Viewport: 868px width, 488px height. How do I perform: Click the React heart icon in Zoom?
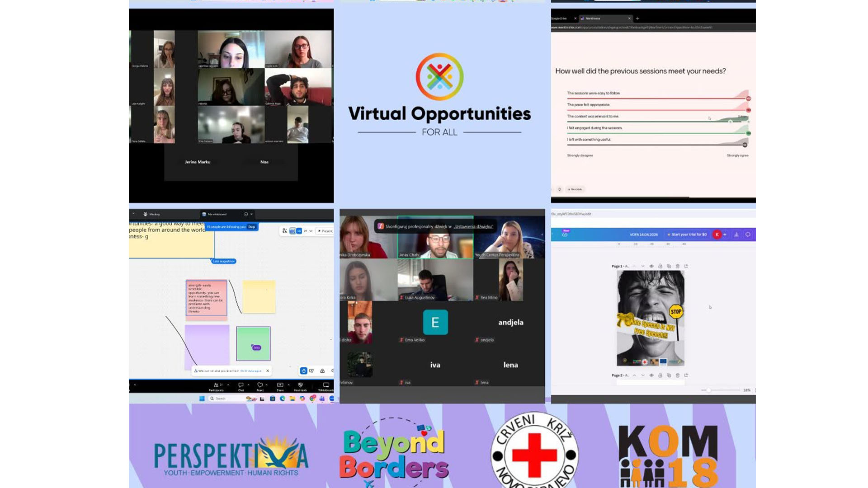tap(260, 385)
